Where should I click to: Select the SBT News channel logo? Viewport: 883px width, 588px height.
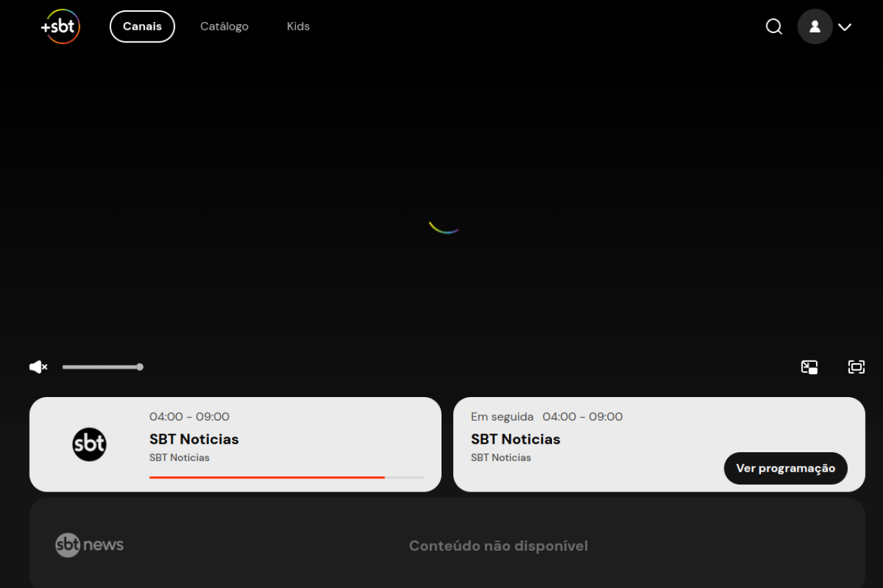click(90, 545)
